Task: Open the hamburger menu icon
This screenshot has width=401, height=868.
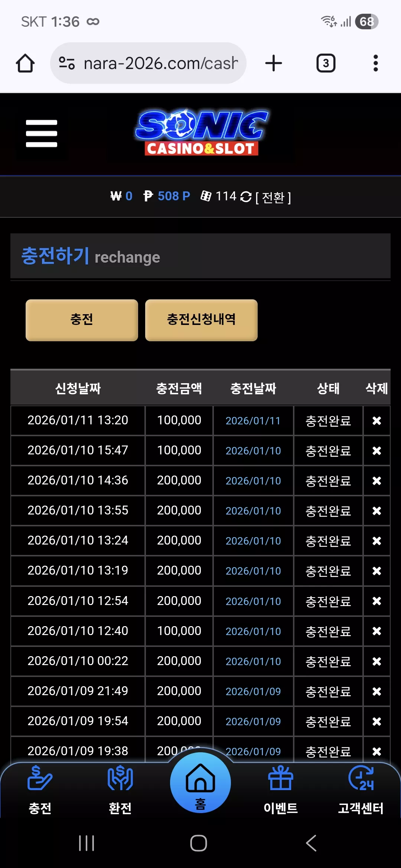Action: 42,134
